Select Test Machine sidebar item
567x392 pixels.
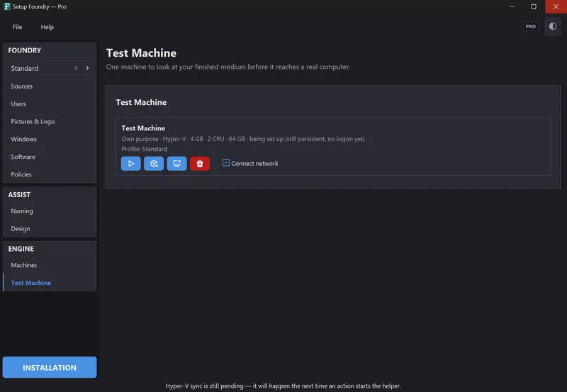[x=50, y=283]
